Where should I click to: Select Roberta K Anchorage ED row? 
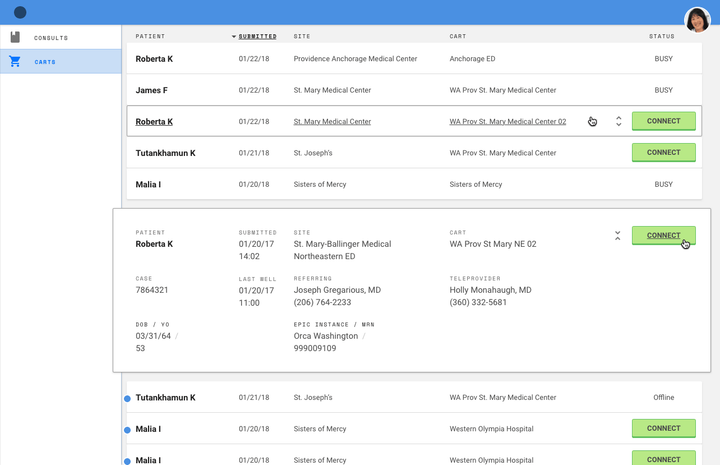414,59
